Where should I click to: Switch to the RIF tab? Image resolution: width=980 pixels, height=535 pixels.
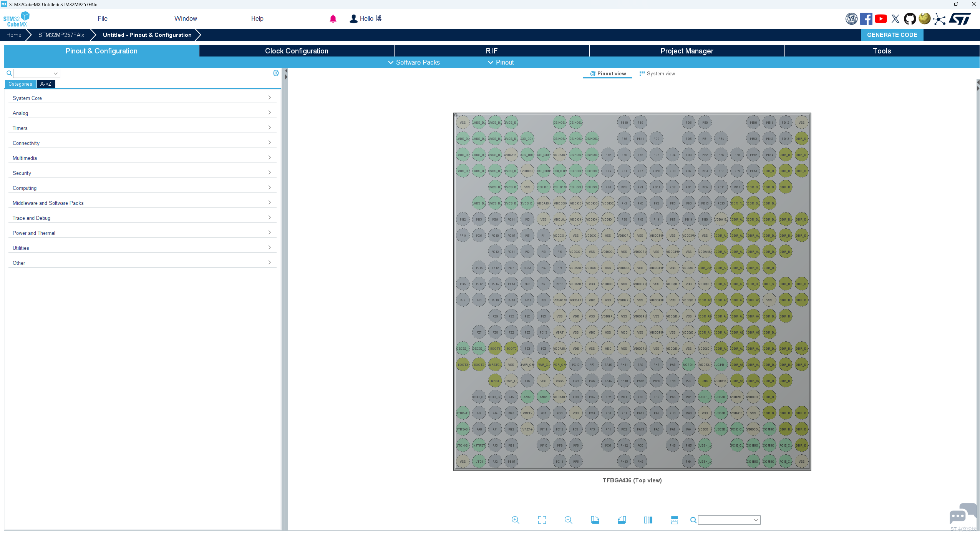492,51
